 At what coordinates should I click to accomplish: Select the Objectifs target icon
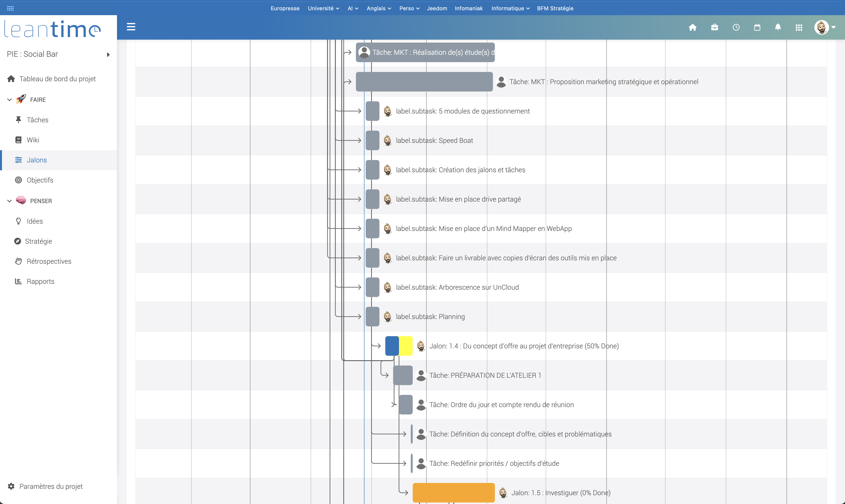[19, 180]
